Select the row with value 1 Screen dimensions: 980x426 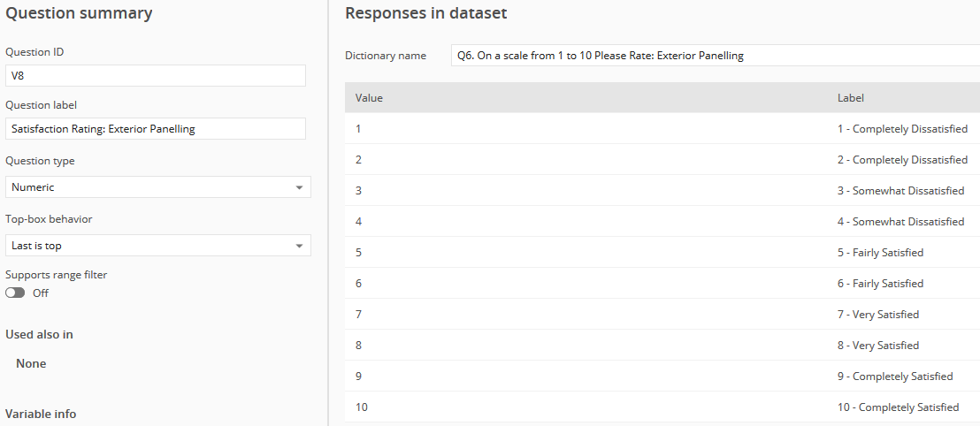click(662, 129)
